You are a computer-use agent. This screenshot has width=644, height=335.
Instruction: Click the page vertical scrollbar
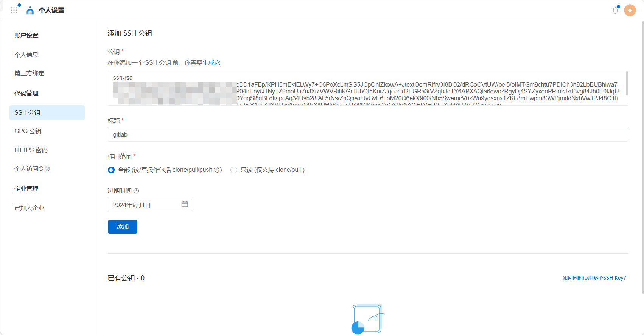click(642, 157)
